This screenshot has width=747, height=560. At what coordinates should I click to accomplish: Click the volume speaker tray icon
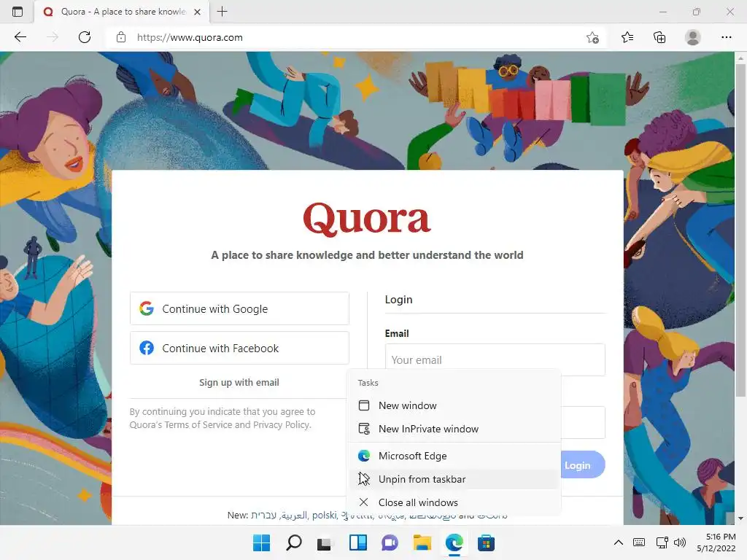pos(680,542)
